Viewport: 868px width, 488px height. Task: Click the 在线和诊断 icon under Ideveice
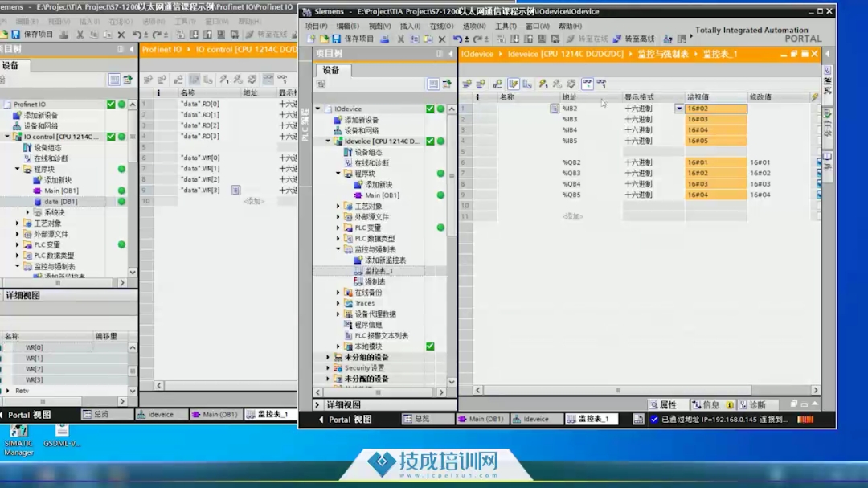pos(348,163)
